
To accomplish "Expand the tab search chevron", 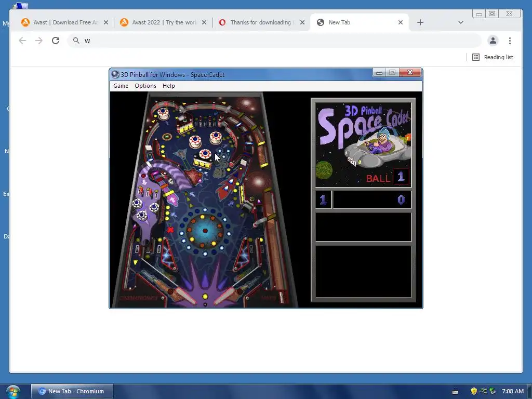I will click(x=460, y=22).
